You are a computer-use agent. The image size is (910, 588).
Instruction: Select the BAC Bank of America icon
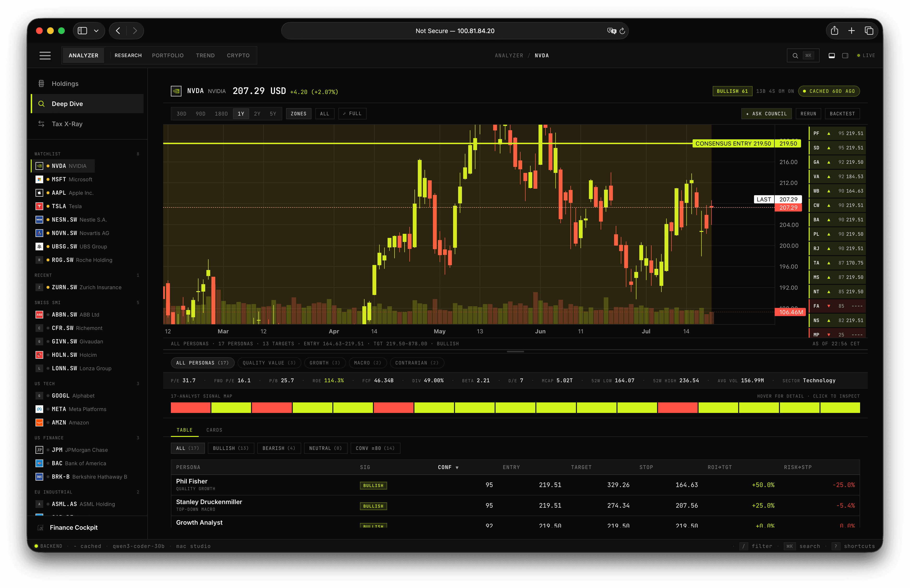tap(39, 463)
